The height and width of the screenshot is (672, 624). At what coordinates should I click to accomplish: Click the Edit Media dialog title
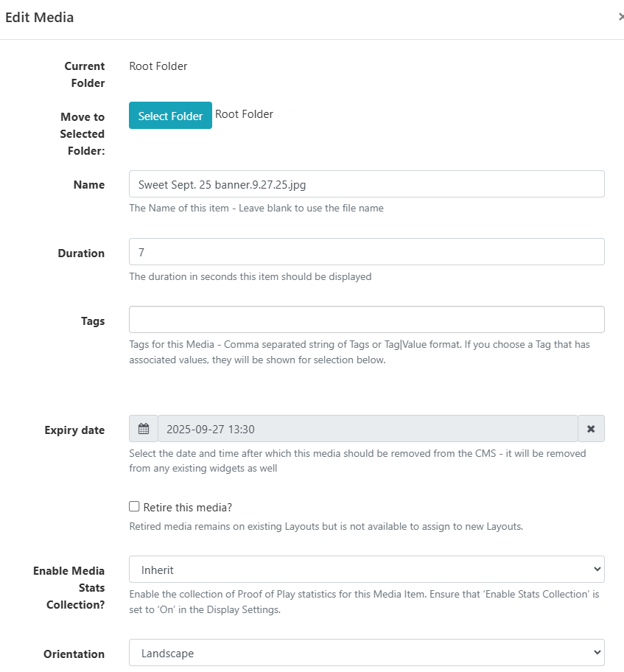[40, 18]
